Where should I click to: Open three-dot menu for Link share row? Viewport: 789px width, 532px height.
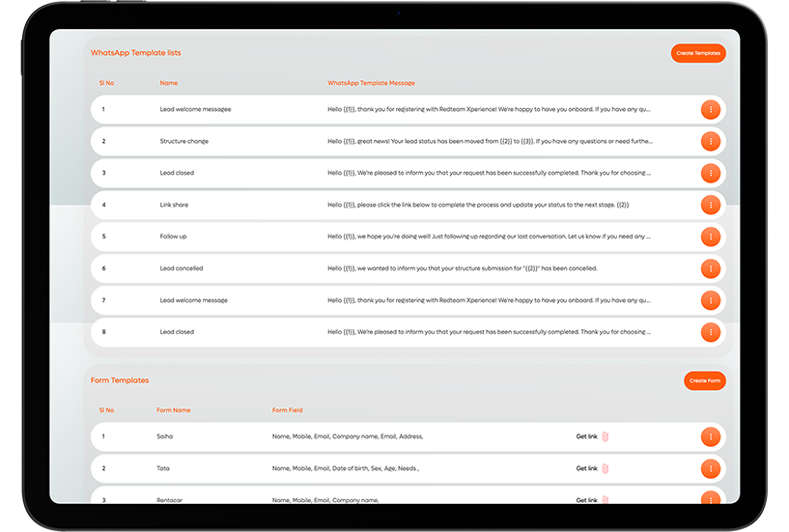click(x=711, y=205)
